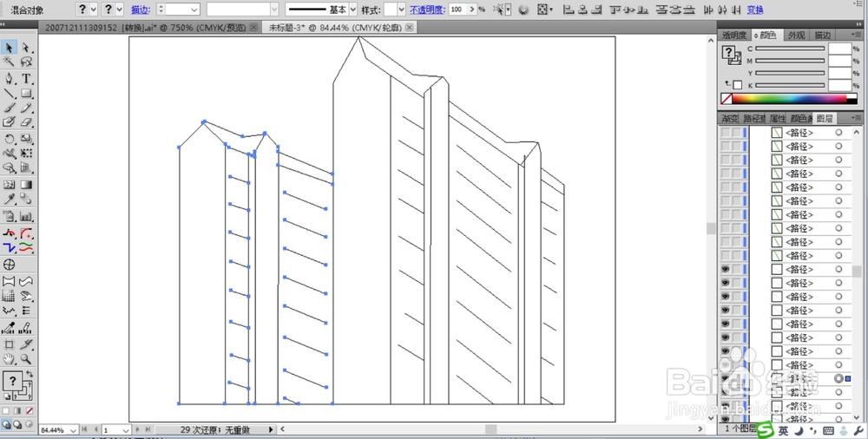Select the Zoom magnifier tool
The width and height of the screenshot is (868, 439).
pos(26,358)
